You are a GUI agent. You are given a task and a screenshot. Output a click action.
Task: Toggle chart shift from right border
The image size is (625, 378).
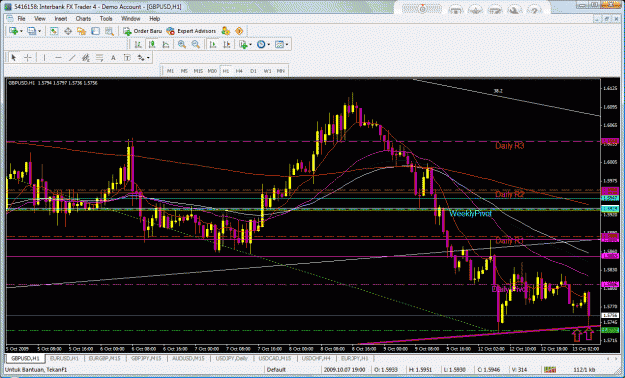[x=226, y=45]
